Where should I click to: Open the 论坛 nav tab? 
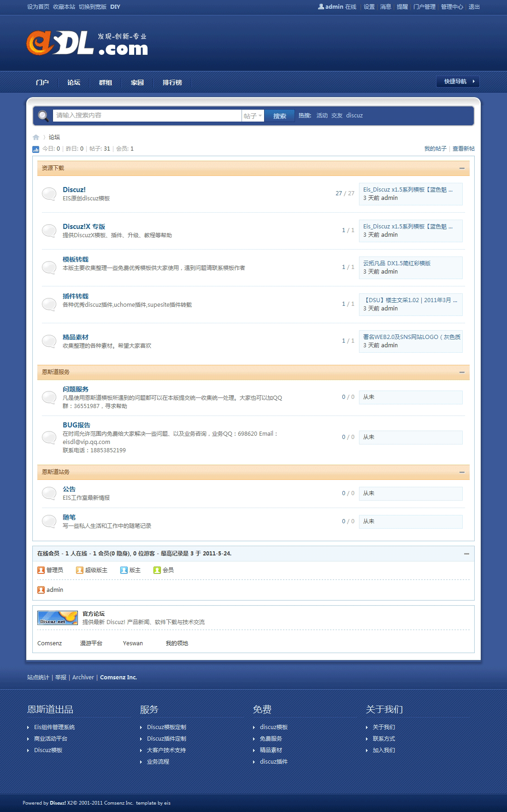74,82
